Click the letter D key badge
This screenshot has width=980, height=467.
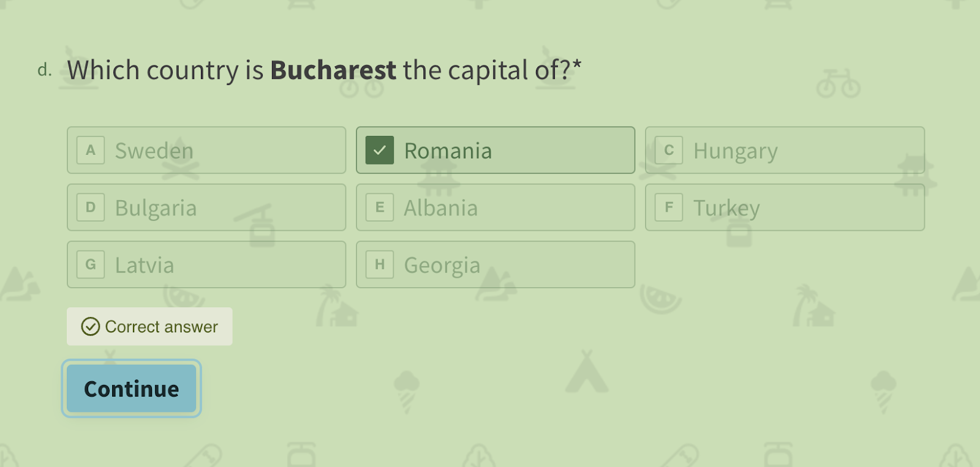91,207
